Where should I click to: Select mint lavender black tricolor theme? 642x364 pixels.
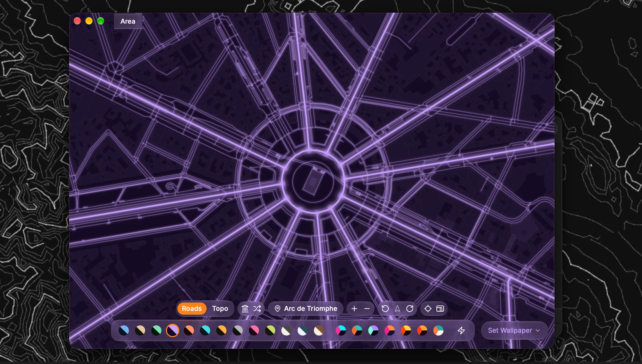pyautogui.click(x=373, y=330)
